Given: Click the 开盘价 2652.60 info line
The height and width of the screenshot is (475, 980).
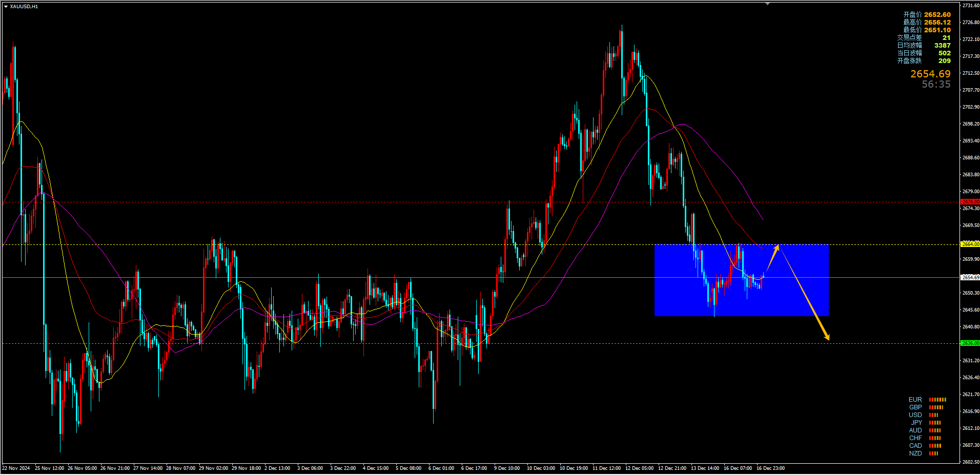Looking at the screenshot, I should (x=927, y=15).
